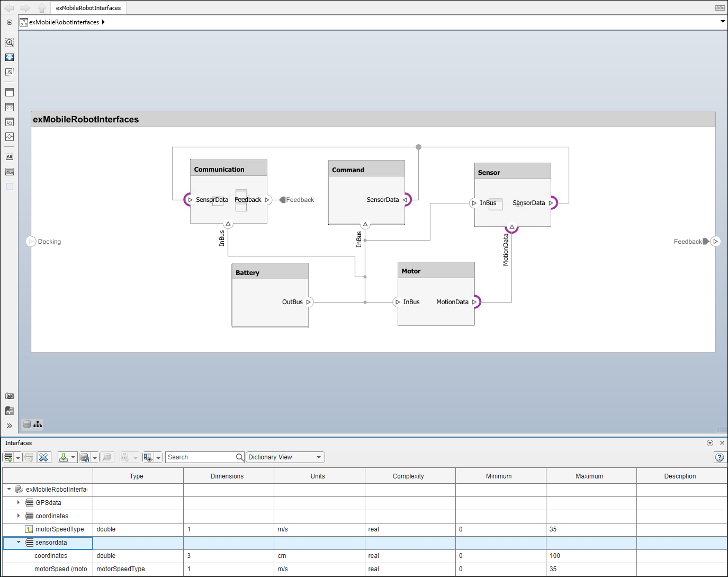
Task: Open the Dictionary View dropdown
Action: [285, 457]
